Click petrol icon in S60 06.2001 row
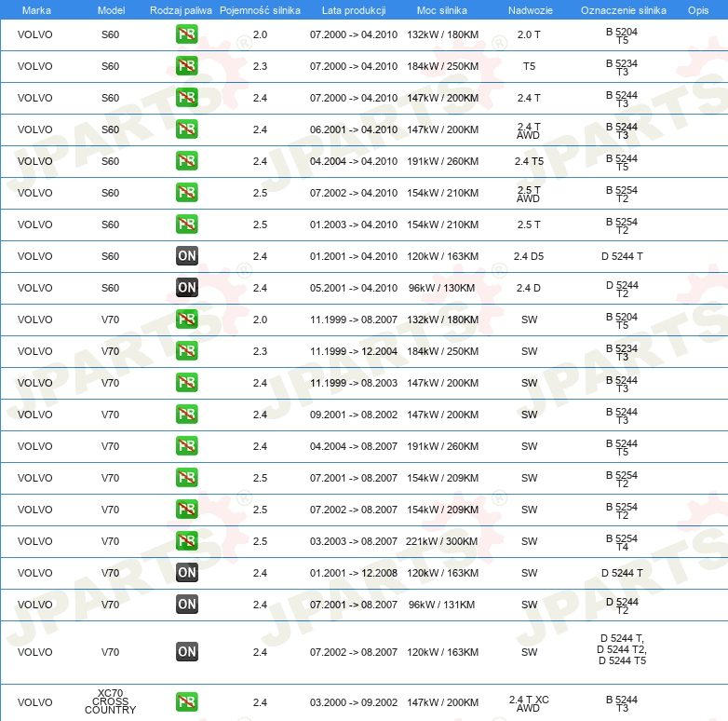The height and width of the screenshot is (721, 728). (x=187, y=129)
